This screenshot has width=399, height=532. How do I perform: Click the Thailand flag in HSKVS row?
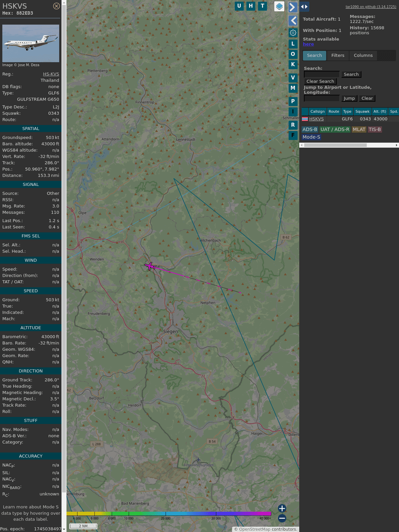[x=305, y=119]
